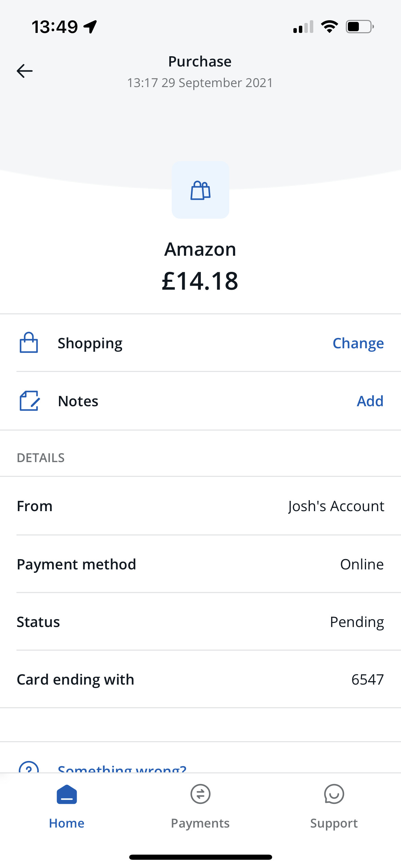Check the Wi-Fi status icon

[329, 27]
